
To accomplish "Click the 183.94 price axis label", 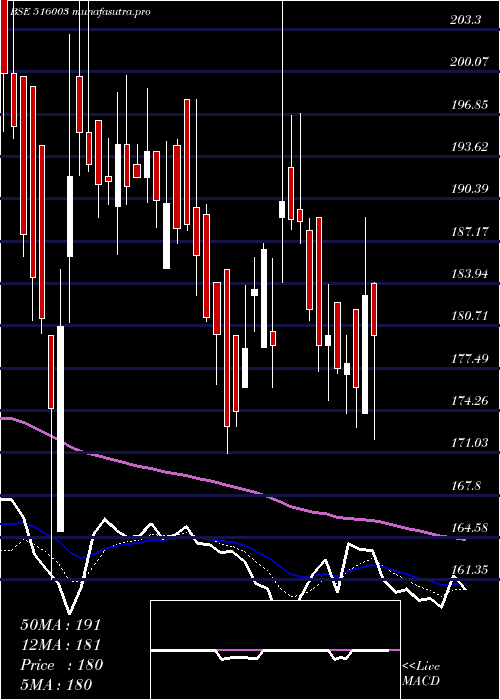I will tap(469, 274).
